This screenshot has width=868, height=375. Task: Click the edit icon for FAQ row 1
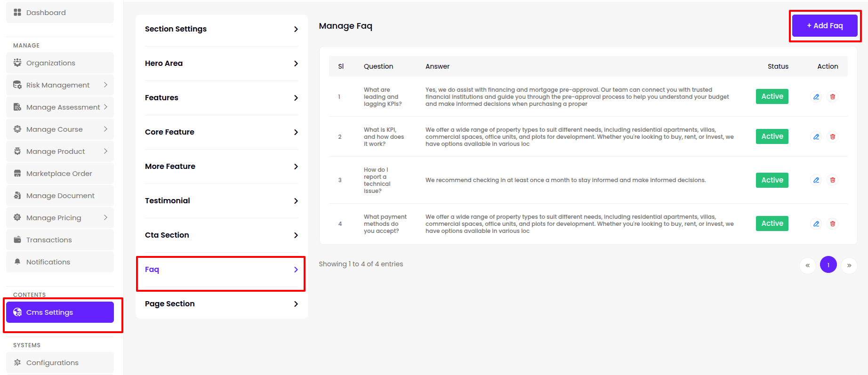tap(816, 97)
